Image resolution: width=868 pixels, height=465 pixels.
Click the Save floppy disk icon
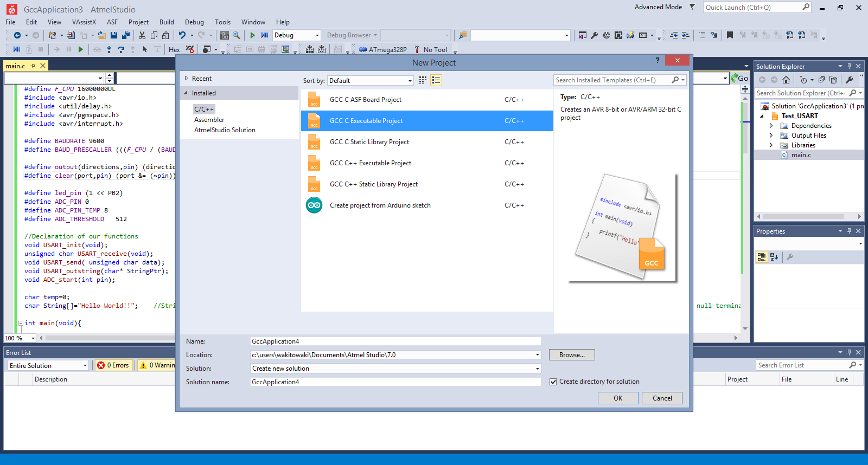(114, 35)
